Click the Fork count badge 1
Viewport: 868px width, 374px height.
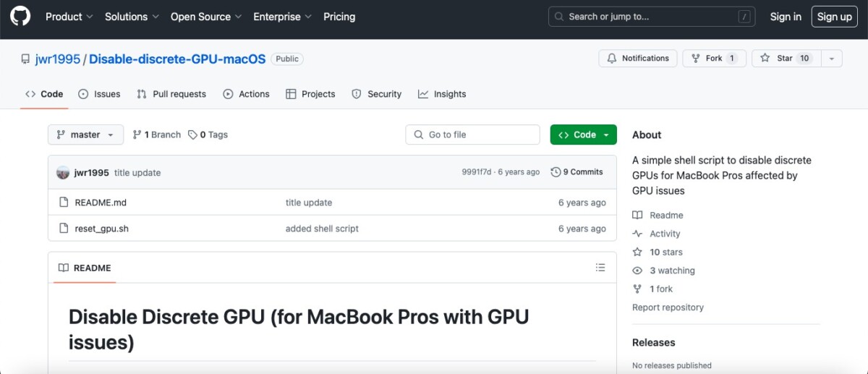tap(731, 59)
